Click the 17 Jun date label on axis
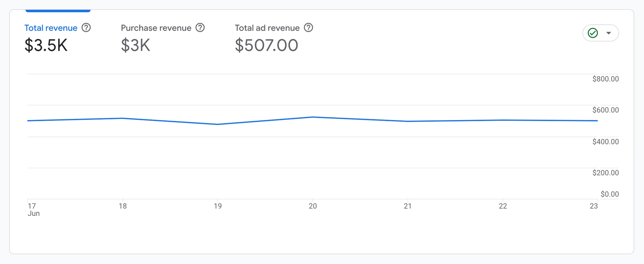Screen dimensions: 644x264 point(33,210)
